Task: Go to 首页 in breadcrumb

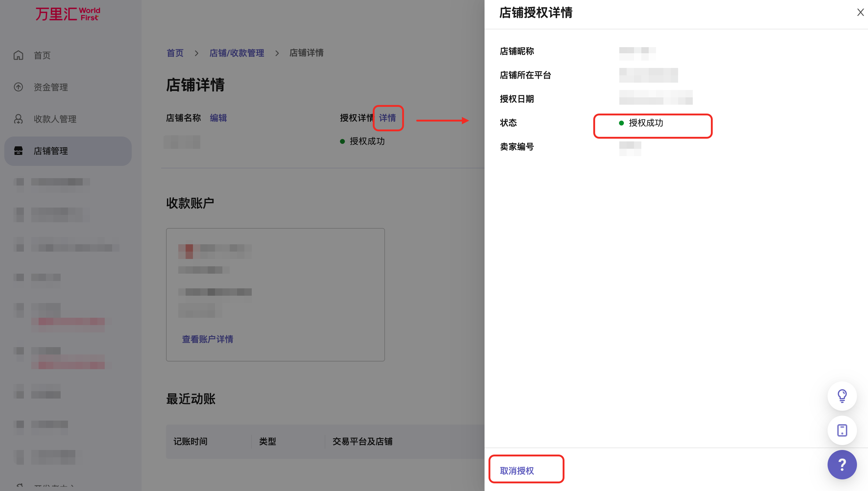Action: tap(175, 53)
